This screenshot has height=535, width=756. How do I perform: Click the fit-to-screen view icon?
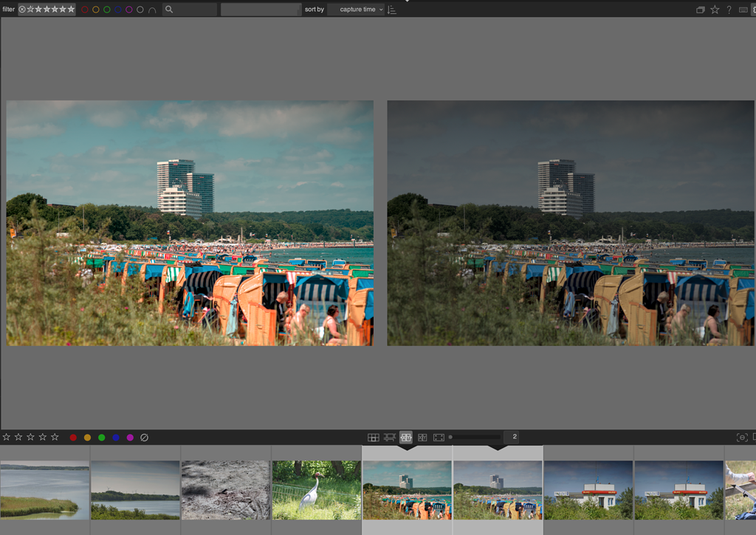point(439,437)
